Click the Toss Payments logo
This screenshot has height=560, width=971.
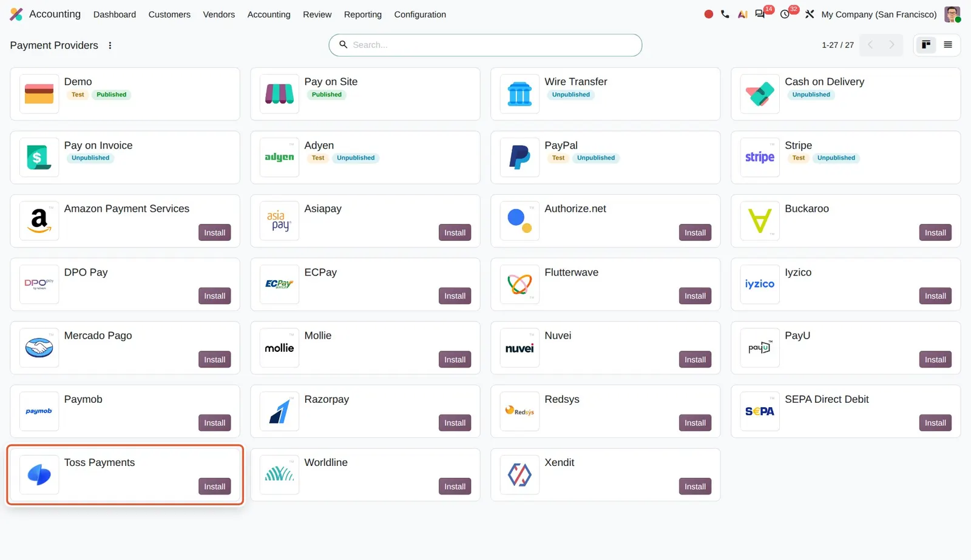pos(39,474)
